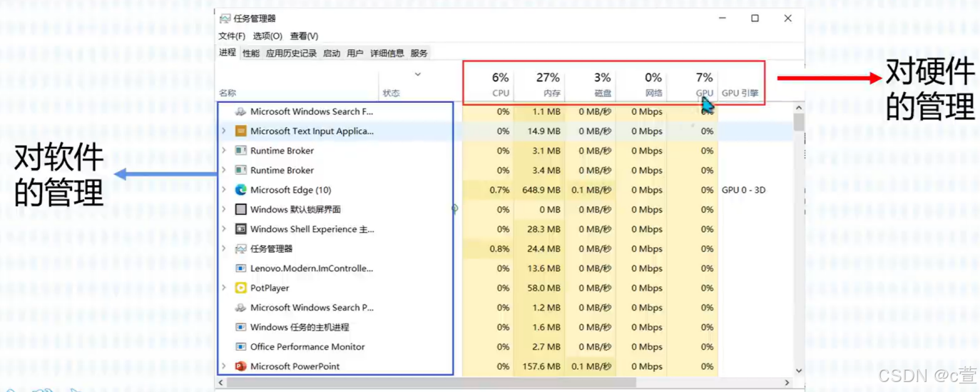Sort by the 磁盘 3% column header
This screenshot has width=980, height=392.
pyautogui.click(x=591, y=84)
